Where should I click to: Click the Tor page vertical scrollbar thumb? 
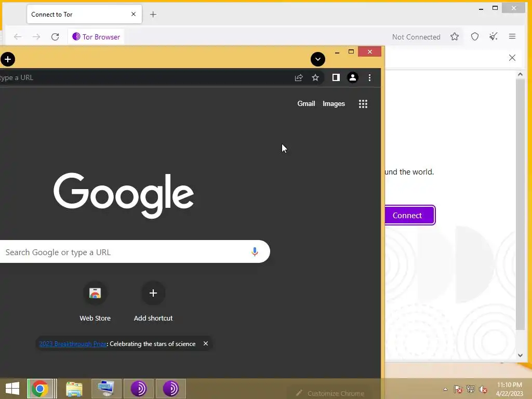coord(520,204)
